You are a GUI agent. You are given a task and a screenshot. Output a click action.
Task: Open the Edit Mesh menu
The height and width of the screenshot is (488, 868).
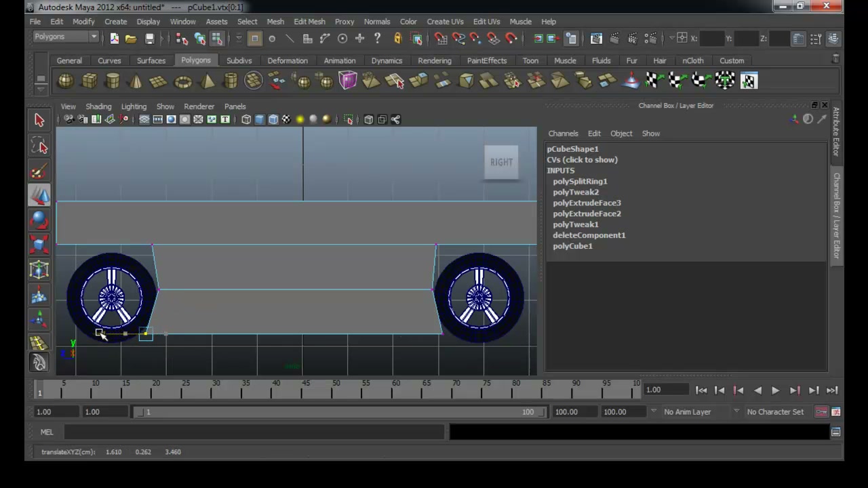coord(309,22)
